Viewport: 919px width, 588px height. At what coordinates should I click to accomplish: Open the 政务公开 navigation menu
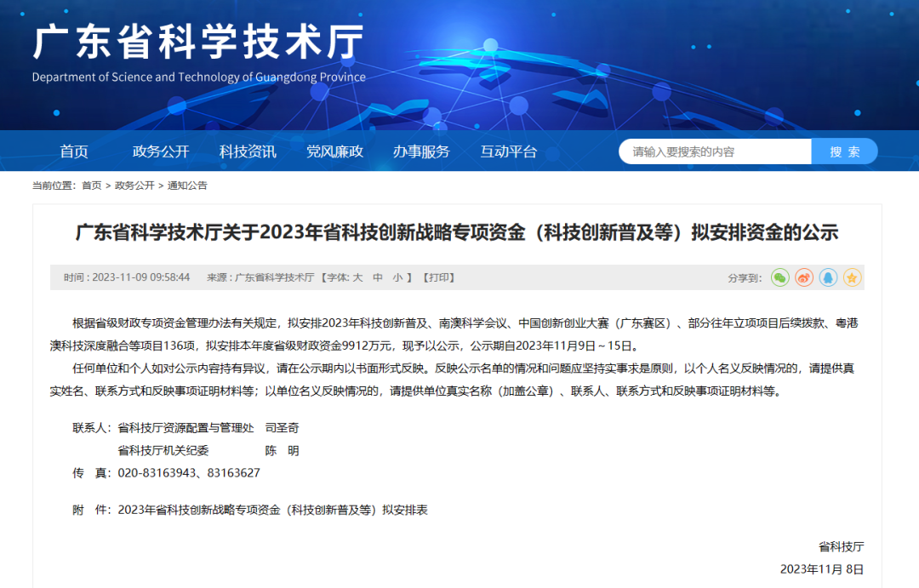(161, 151)
